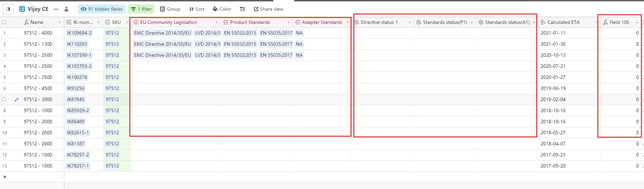Open Field 106 column dropdown arrow
The width and height of the screenshot is (644, 189).
pyautogui.click(x=637, y=22)
